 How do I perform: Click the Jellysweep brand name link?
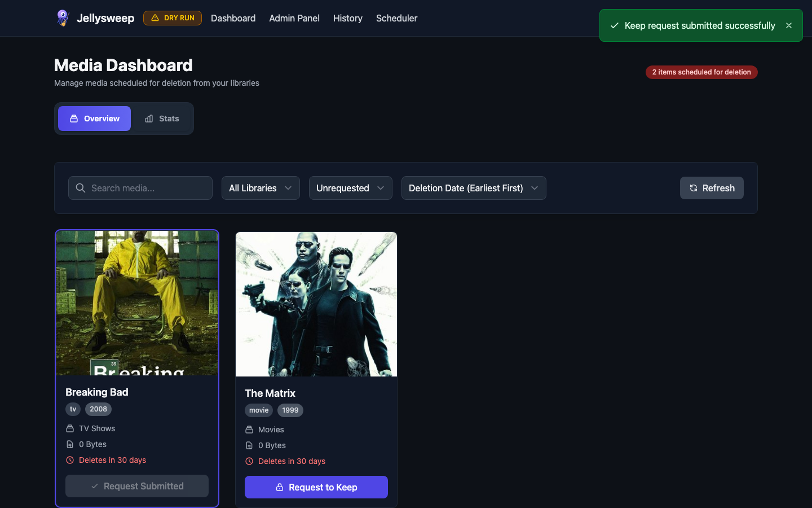(105, 18)
